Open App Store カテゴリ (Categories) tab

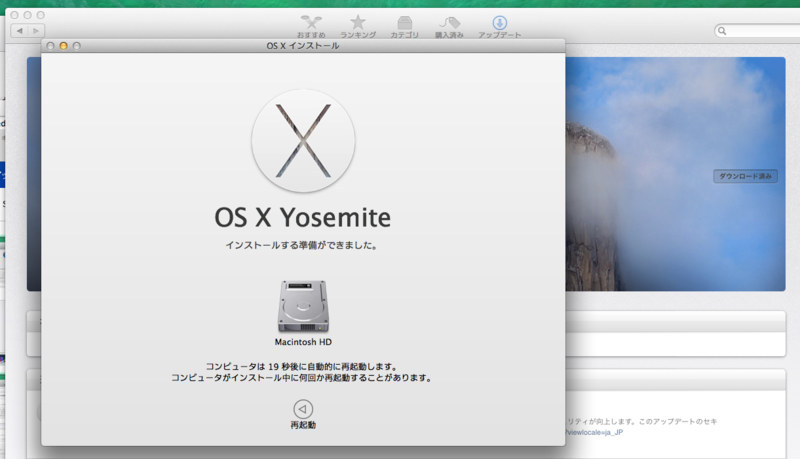(x=404, y=27)
